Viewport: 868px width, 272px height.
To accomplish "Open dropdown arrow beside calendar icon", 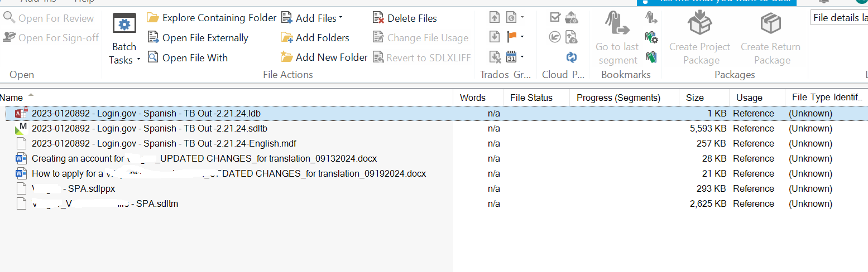I will 522,56.
